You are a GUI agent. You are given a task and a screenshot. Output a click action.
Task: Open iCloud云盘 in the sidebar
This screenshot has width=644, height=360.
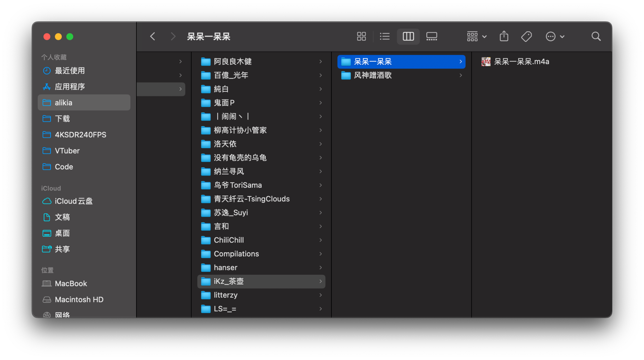click(x=73, y=201)
